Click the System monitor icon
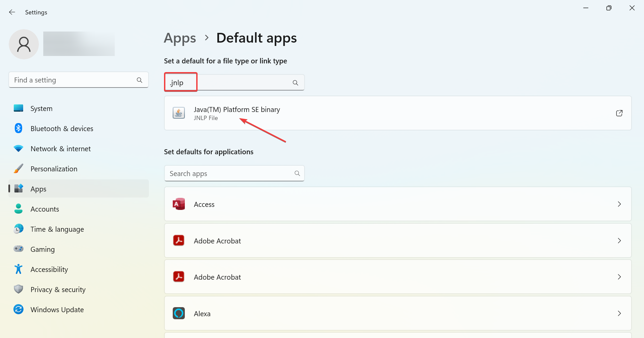This screenshot has width=644, height=338. [x=18, y=108]
